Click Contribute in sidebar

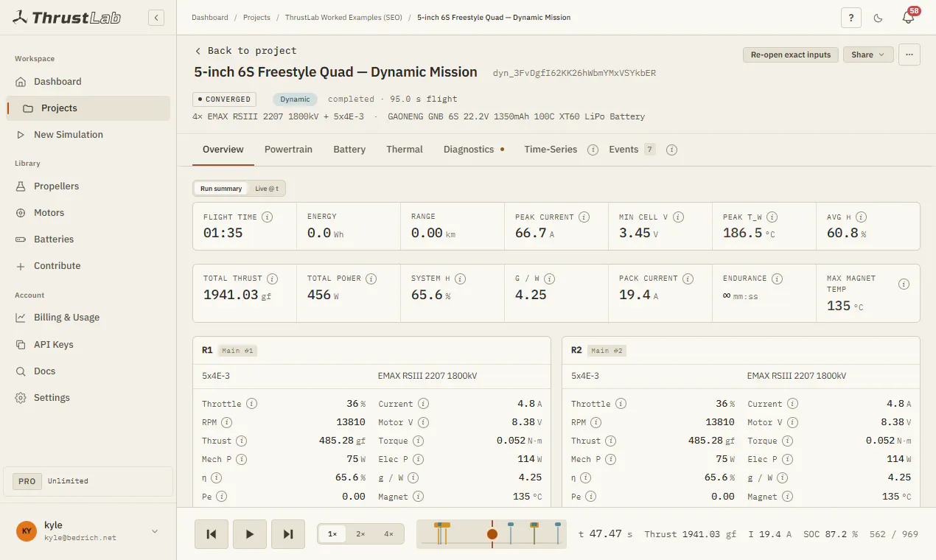pos(88,266)
